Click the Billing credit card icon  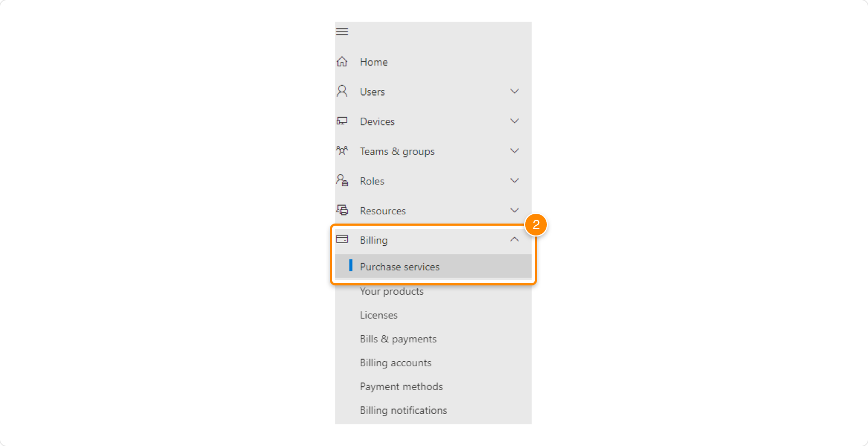[x=342, y=239]
